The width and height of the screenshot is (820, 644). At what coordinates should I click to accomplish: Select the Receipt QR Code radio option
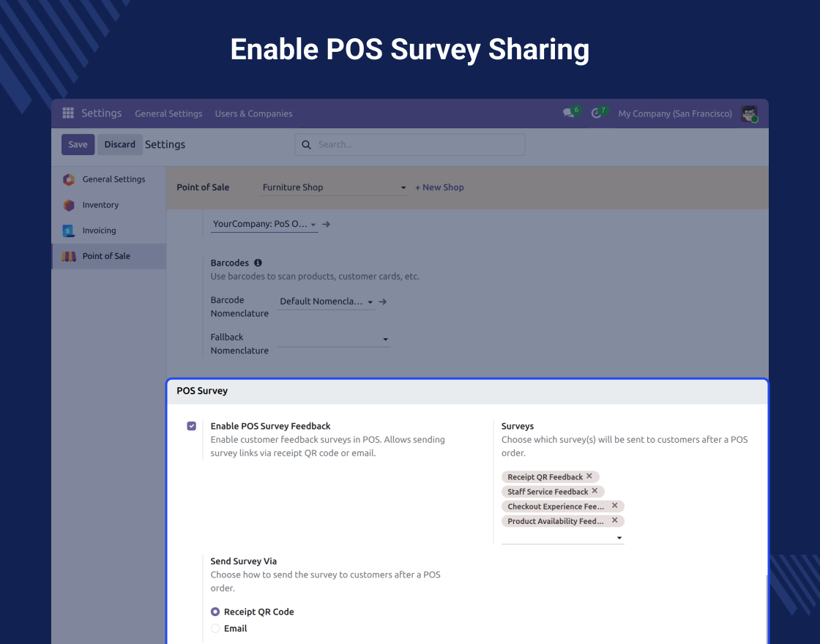pos(215,612)
